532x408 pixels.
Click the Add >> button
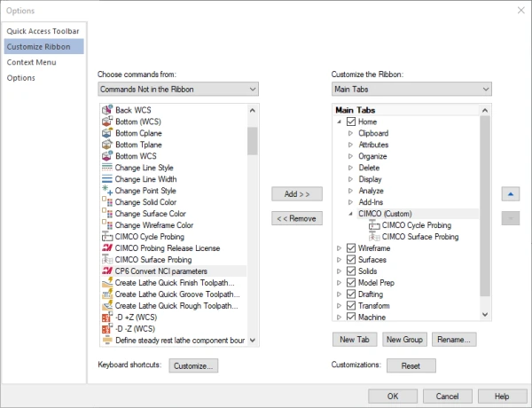click(x=296, y=193)
